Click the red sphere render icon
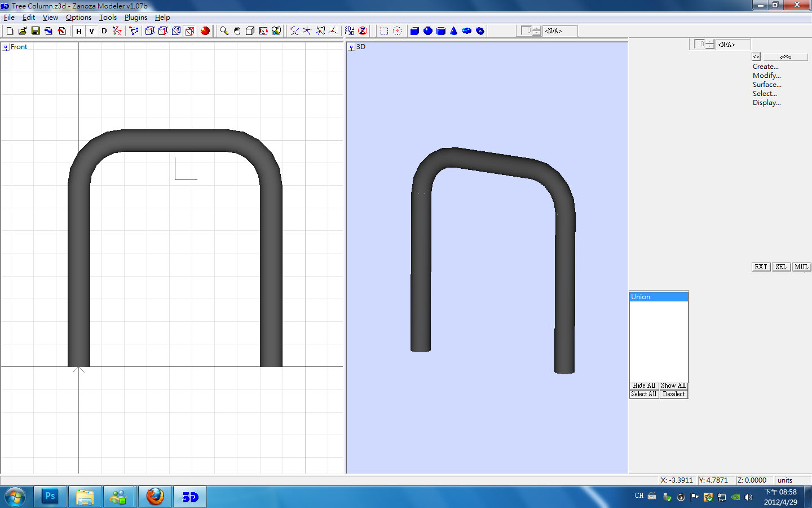 point(205,31)
